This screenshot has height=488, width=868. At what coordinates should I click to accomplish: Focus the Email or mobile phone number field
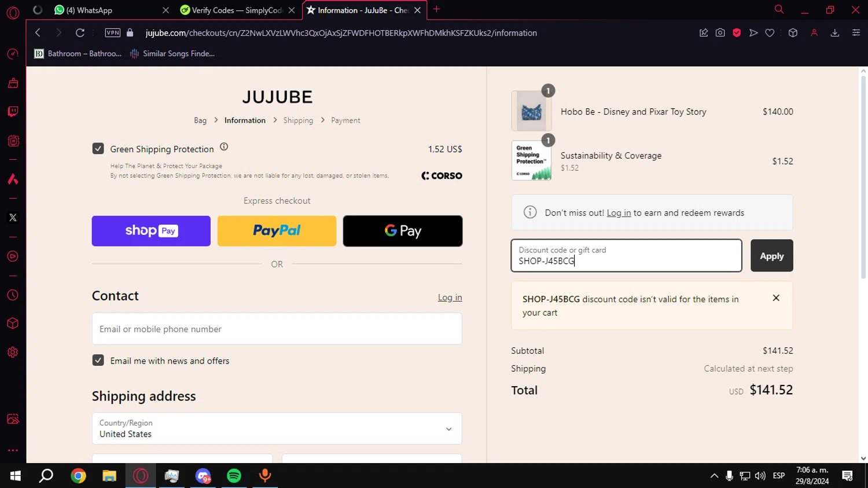click(277, 329)
